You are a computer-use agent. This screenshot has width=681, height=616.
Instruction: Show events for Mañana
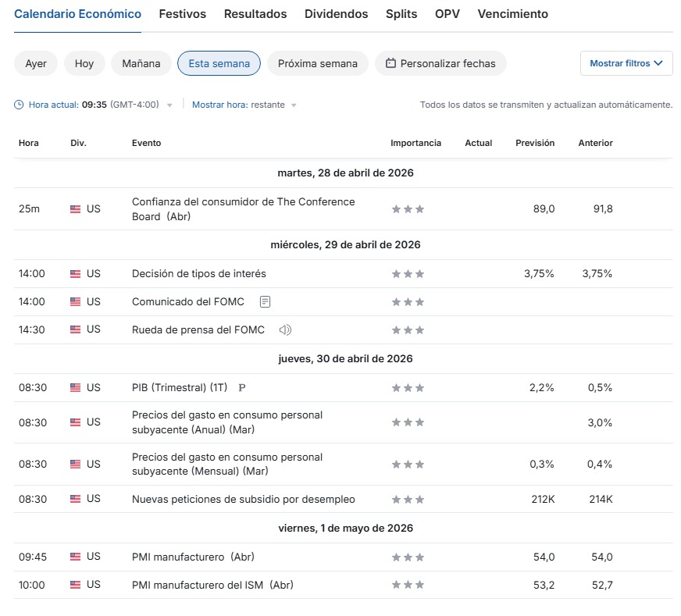click(x=141, y=63)
